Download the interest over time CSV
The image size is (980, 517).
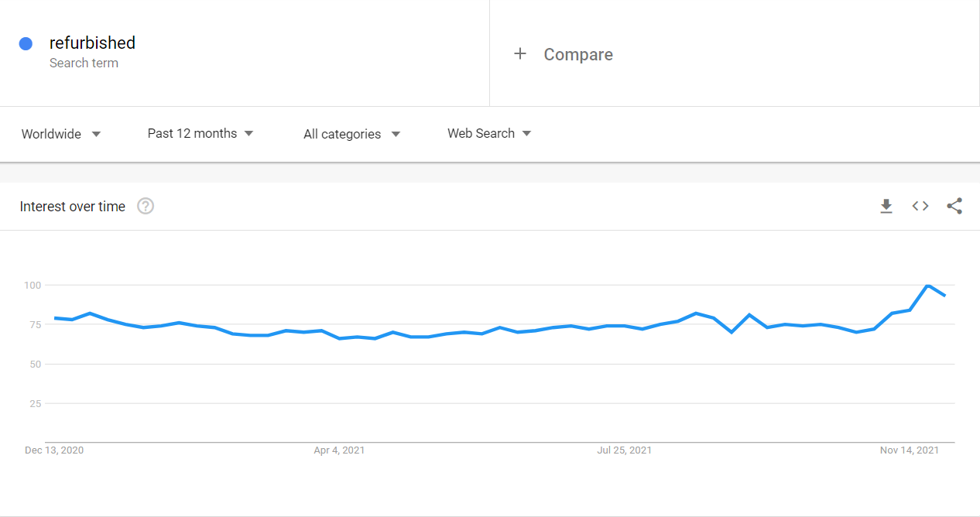[886, 206]
